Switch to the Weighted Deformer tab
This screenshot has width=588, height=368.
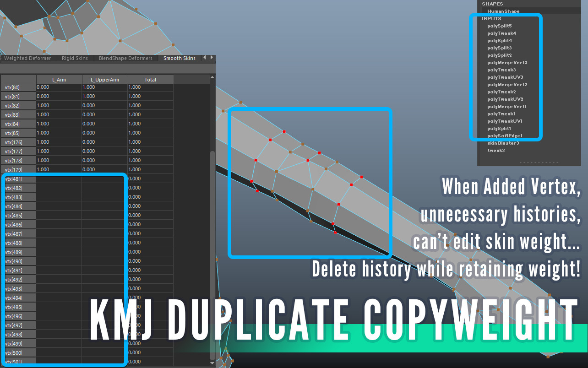click(x=27, y=58)
